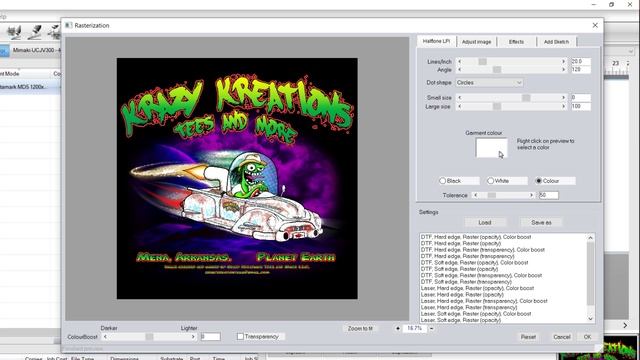Click the first toolbar icon in main window
This screenshot has height=360, width=640.
pos(15,32)
